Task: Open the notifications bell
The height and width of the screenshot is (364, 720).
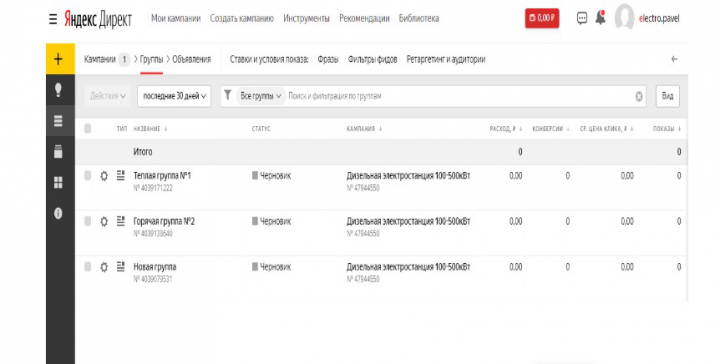Action: (x=600, y=18)
